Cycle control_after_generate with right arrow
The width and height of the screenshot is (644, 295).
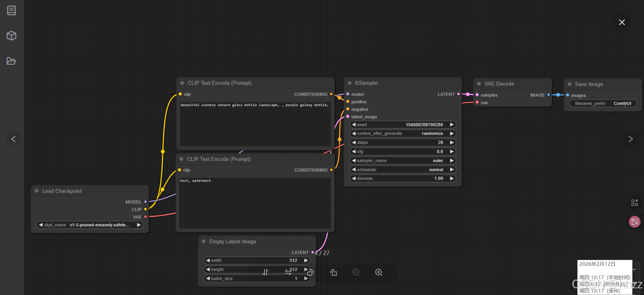click(452, 134)
